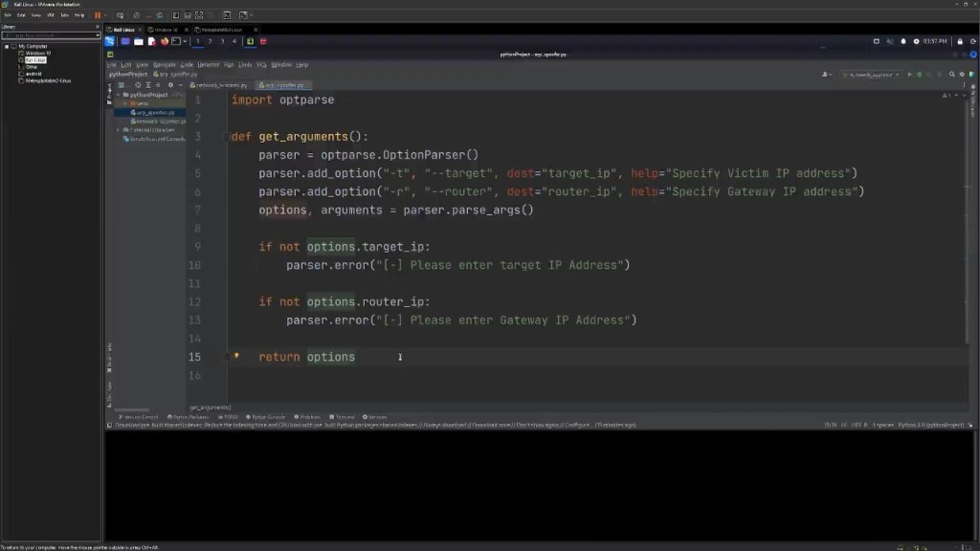
Task: Click collapse all icon in Project panel
Action: tap(158, 85)
